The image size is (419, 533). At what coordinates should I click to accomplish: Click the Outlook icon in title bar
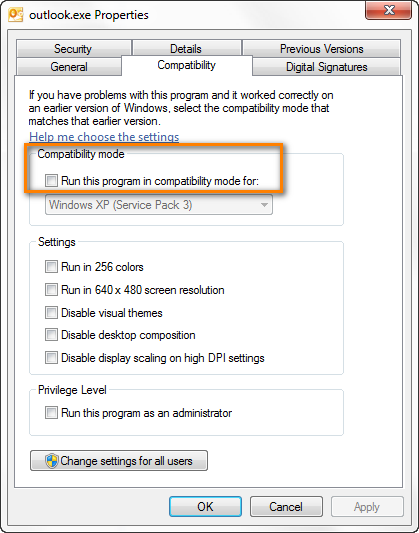point(16,15)
